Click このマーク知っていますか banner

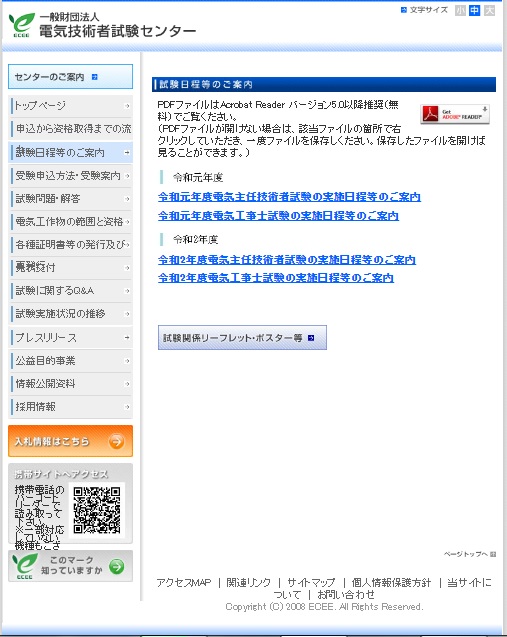coord(70,566)
